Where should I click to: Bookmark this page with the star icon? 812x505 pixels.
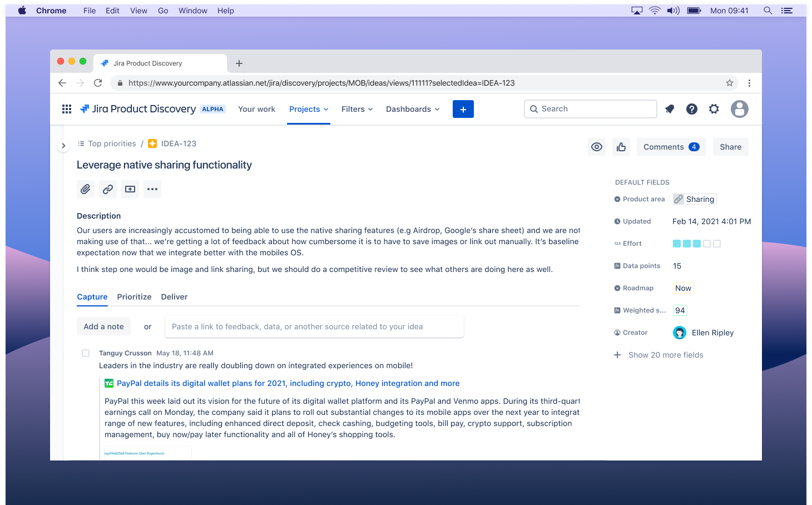(730, 83)
